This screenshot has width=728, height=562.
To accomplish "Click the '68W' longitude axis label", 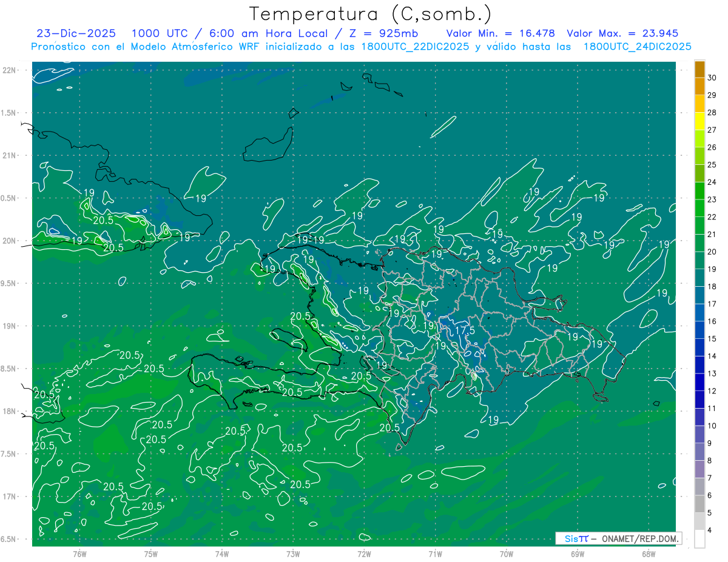I will (649, 554).
